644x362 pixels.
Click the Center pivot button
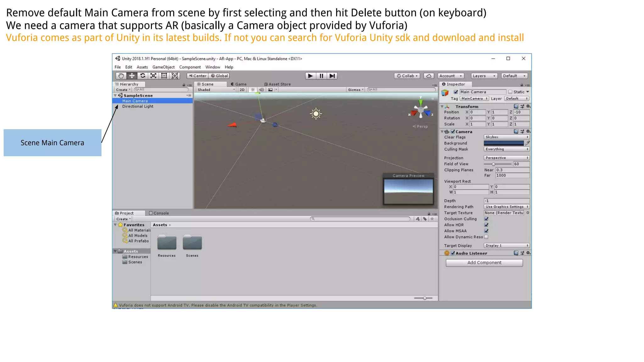click(x=197, y=76)
